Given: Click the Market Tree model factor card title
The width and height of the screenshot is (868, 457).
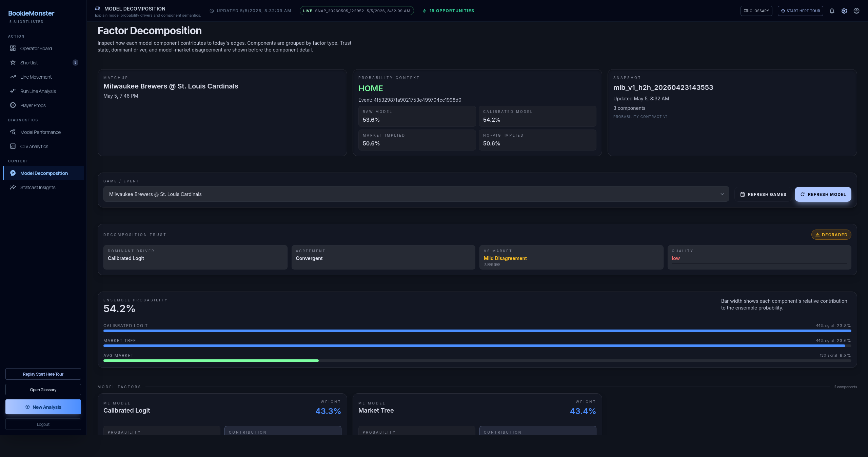Looking at the screenshot, I should 376,410.
